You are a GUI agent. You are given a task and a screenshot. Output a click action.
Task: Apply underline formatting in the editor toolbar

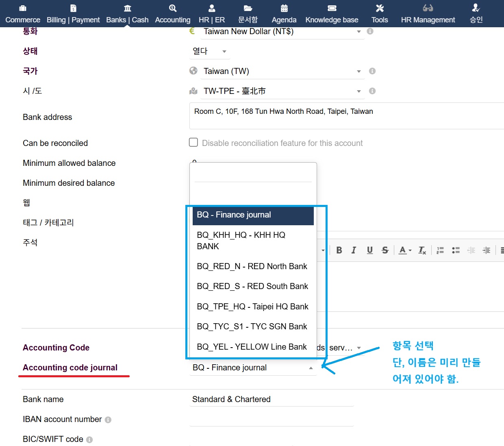[x=369, y=250]
